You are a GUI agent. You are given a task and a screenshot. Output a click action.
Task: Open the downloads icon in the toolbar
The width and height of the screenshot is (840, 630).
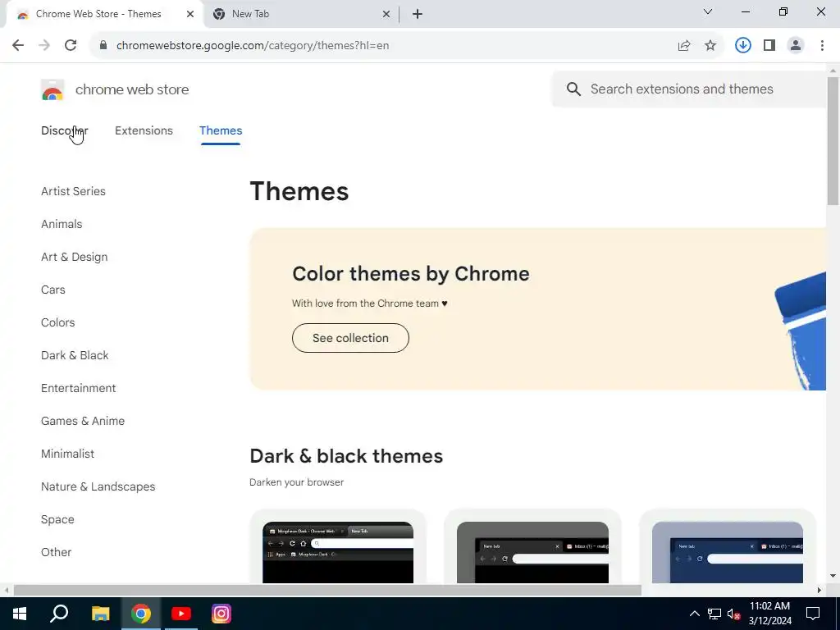742,46
